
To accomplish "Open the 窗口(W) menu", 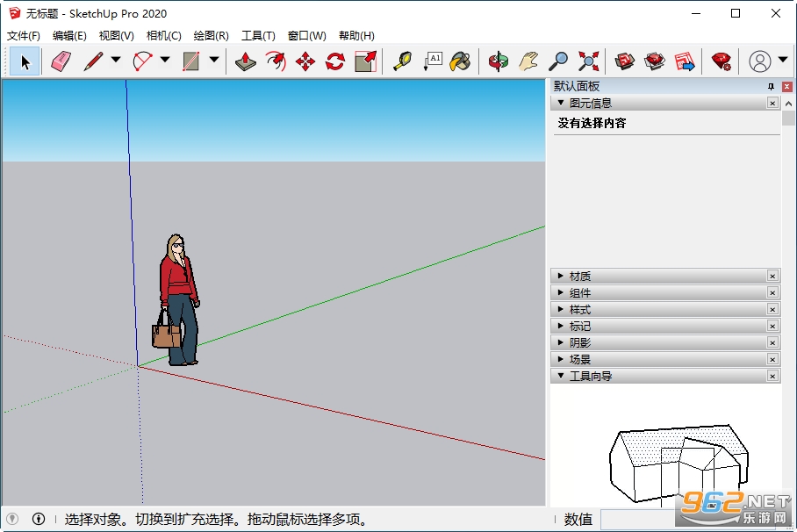I will click(x=307, y=36).
